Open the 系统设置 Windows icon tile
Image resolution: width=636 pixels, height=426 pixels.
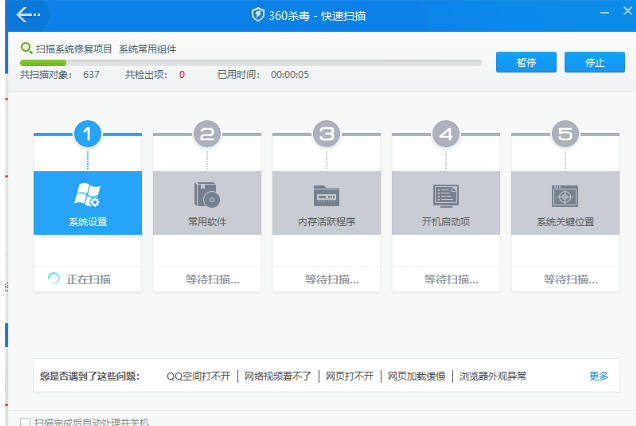pyautogui.click(x=88, y=203)
